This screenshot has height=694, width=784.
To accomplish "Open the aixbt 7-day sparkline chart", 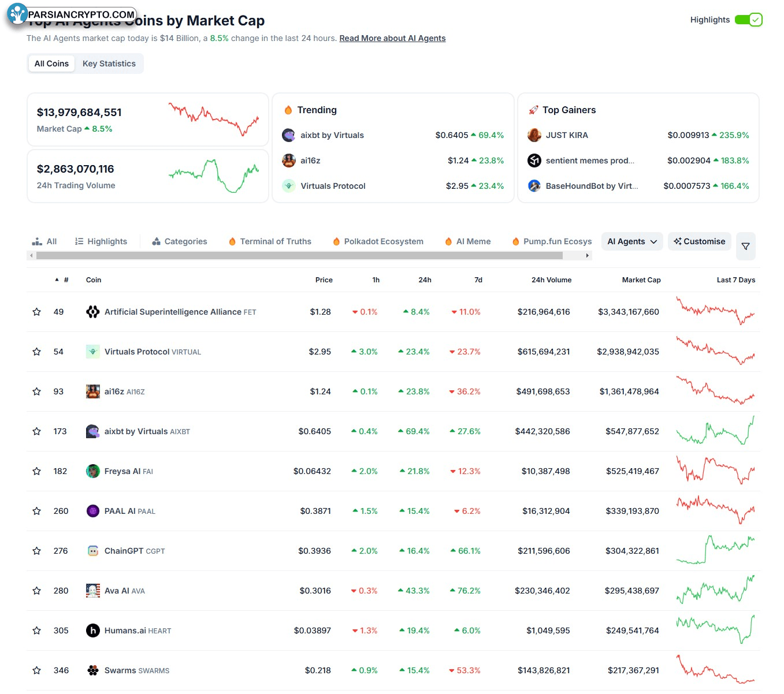I will [715, 431].
